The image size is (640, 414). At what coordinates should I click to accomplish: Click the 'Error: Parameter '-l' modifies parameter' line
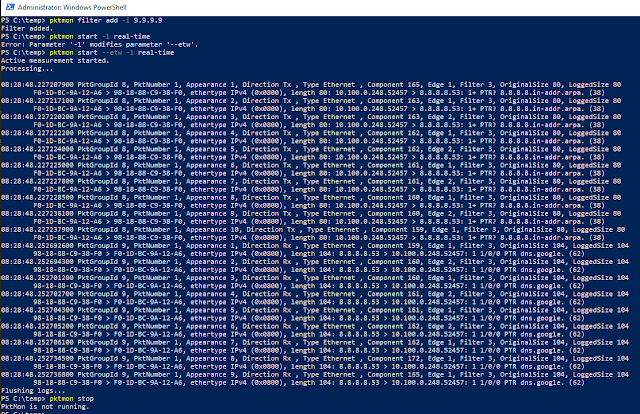[x=99, y=45]
